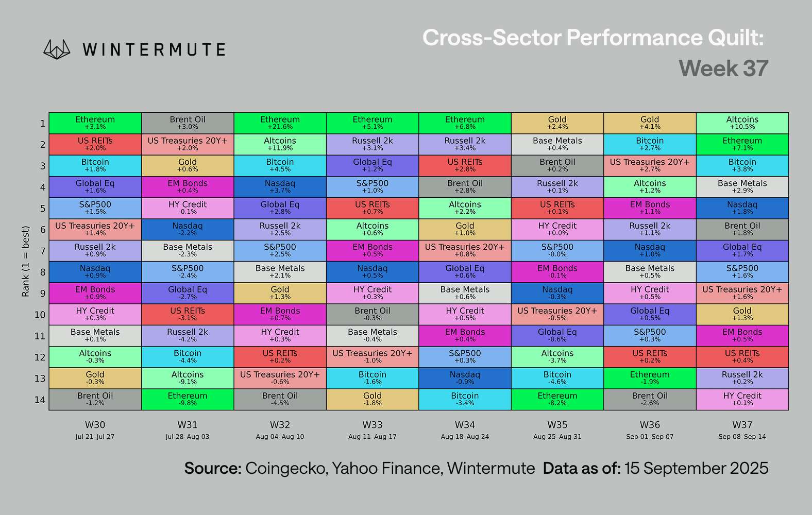This screenshot has width=812, height=515.
Task: Click the Wintermute logo icon
Action: [57, 49]
